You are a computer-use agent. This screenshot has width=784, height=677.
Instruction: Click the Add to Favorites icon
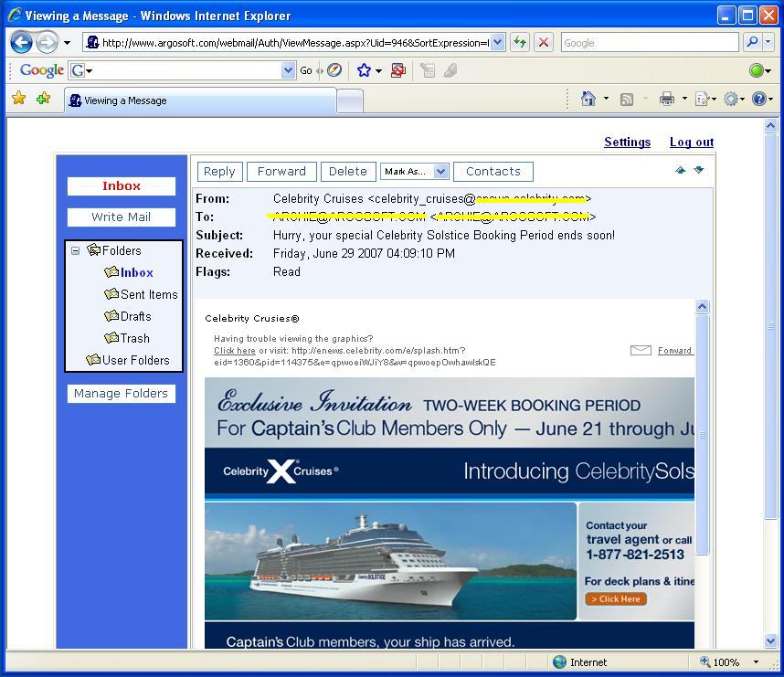pyautogui.click(x=44, y=98)
